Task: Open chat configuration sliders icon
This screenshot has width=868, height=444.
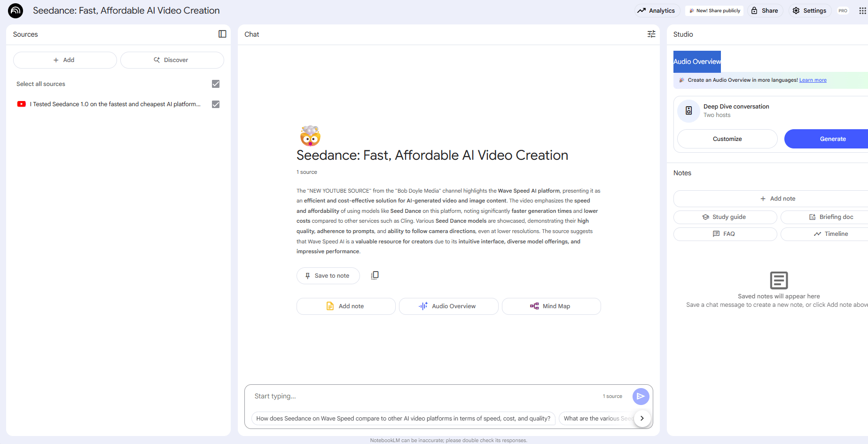Action: click(651, 34)
